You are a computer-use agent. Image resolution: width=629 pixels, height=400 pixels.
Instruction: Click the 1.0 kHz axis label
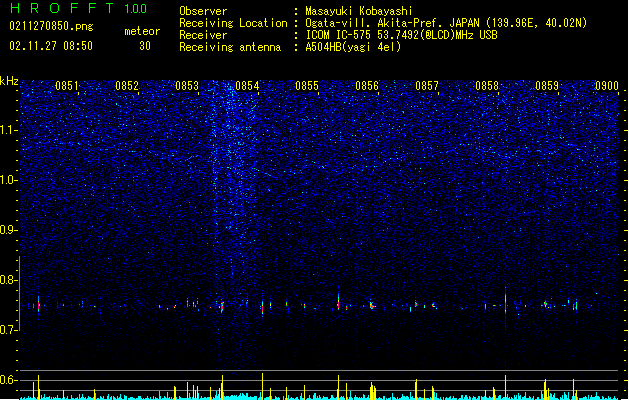tap(9, 180)
